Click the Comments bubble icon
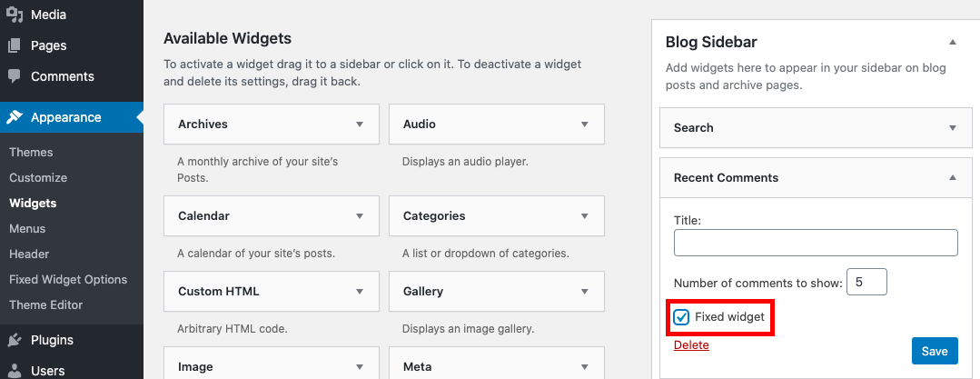This screenshot has height=379, width=980. pyautogui.click(x=15, y=76)
